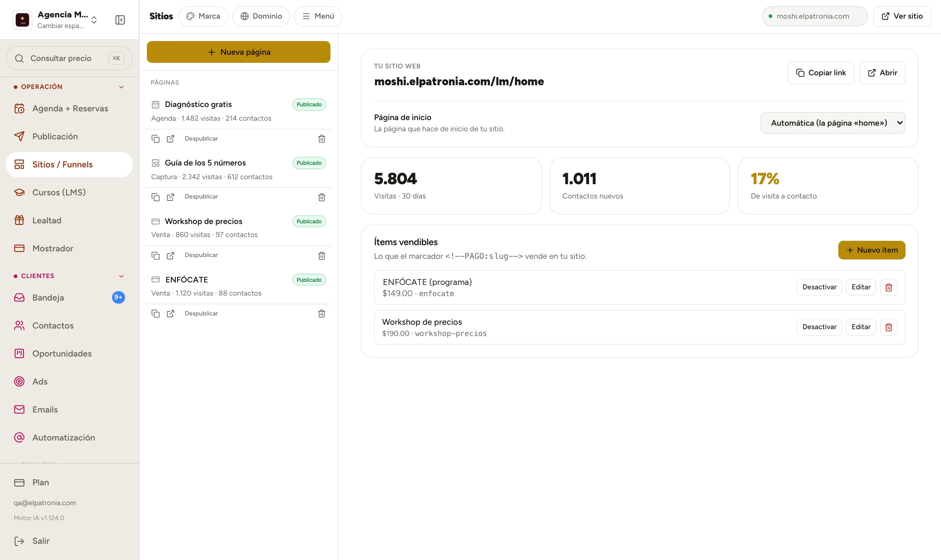
Task: Open Diagnóstico gratis page in new tab icon
Action: 171,138
